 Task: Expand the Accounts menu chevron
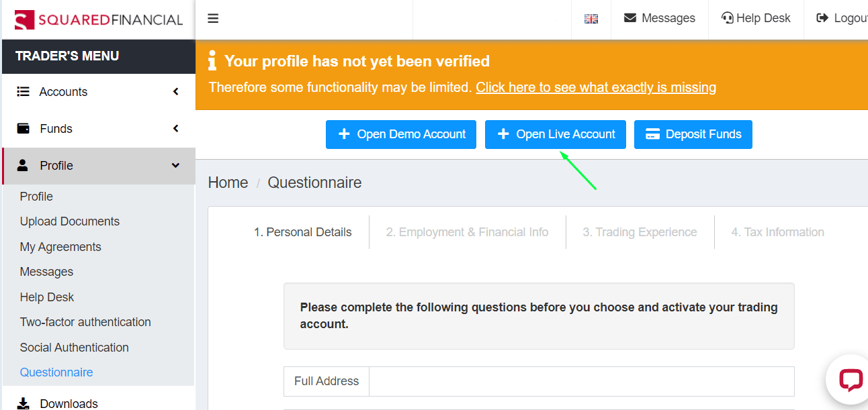coord(176,92)
